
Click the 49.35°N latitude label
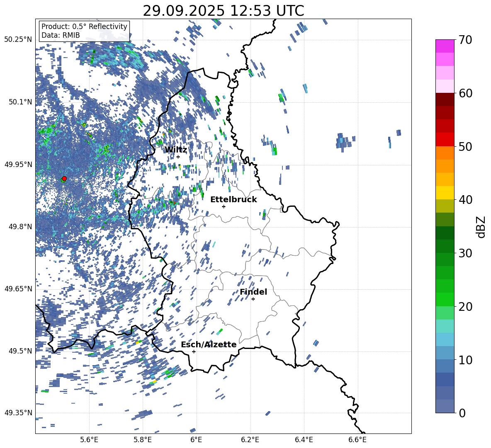(x=18, y=413)
